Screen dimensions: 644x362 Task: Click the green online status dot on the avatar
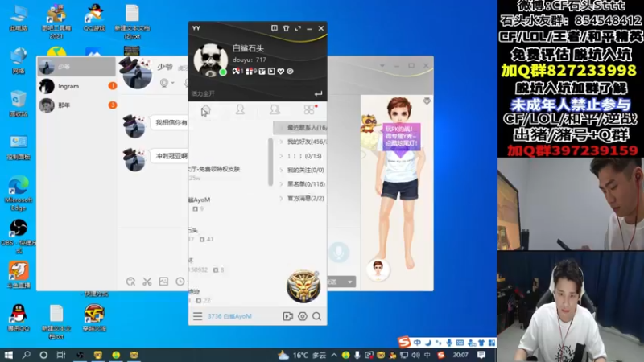click(x=223, y=72)
